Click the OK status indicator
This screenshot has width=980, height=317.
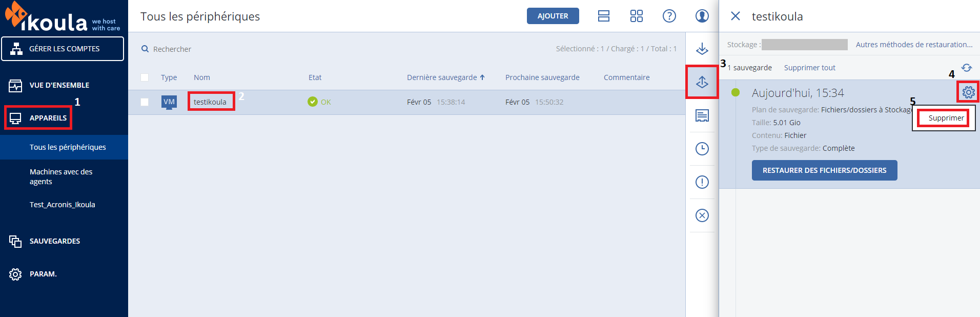tap(319, 102)
